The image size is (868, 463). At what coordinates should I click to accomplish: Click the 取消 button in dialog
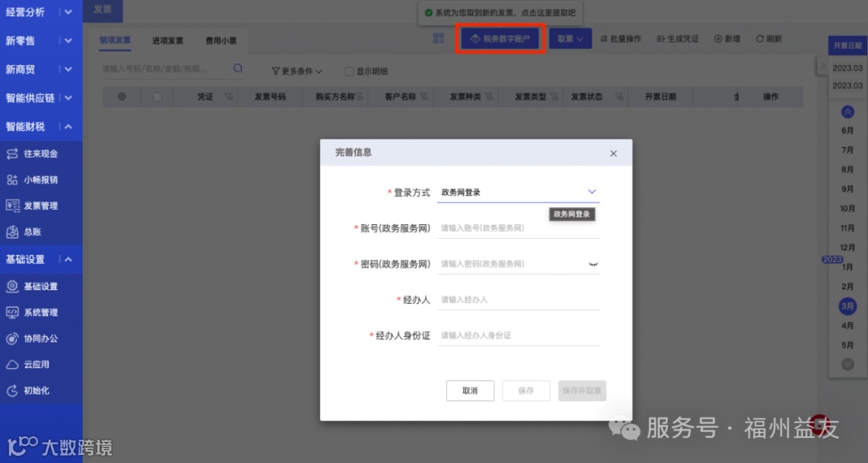(x=470, y=391)
